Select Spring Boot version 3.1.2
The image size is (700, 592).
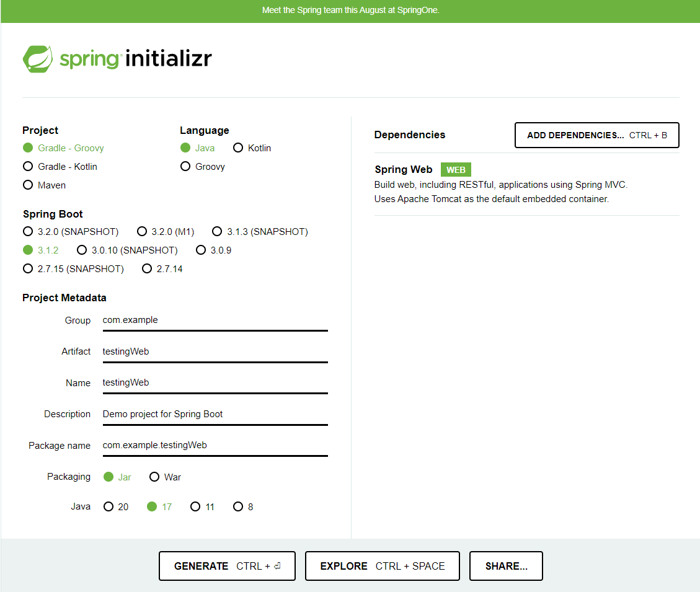(41, 250)
